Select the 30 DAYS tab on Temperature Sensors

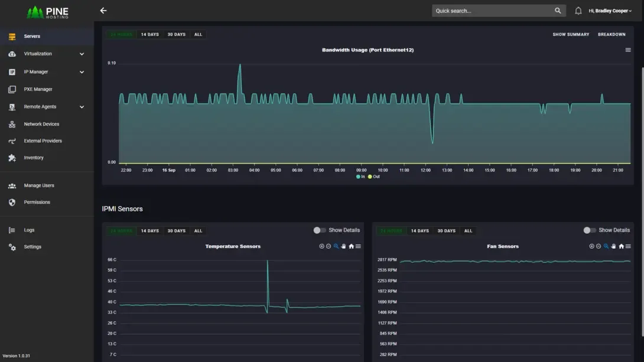coord(176,230)
